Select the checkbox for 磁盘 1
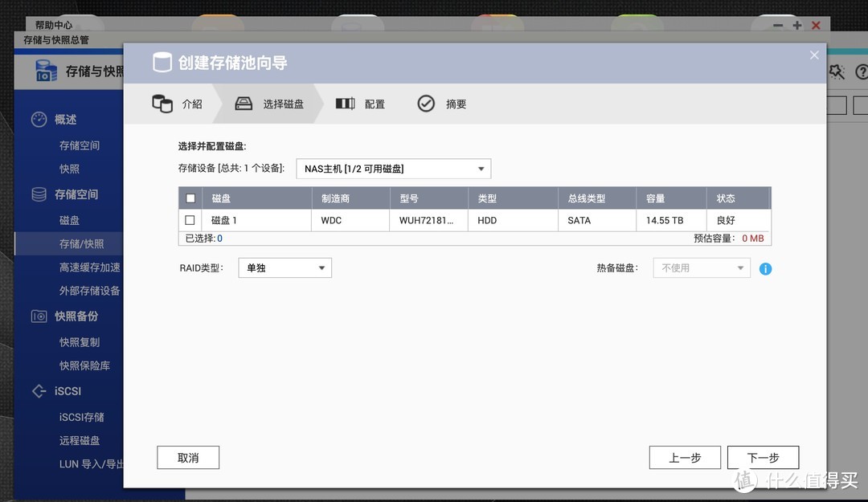 [190, 219]
